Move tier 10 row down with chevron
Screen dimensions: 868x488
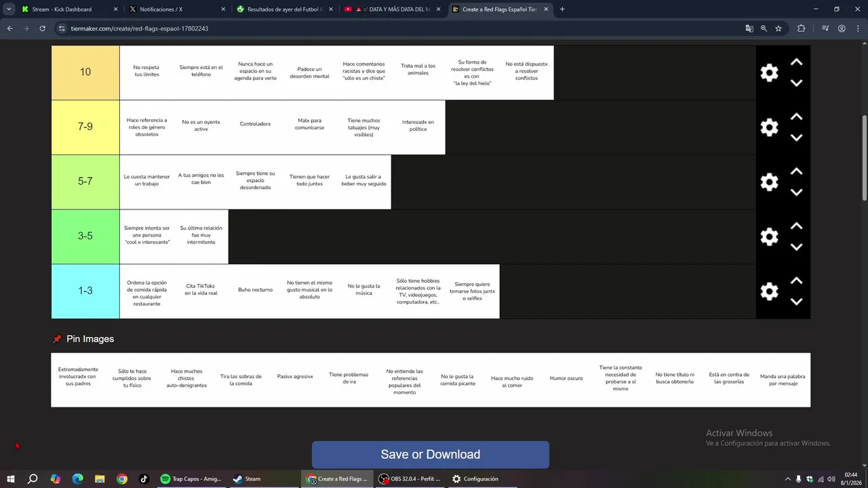tap(797, 83)
